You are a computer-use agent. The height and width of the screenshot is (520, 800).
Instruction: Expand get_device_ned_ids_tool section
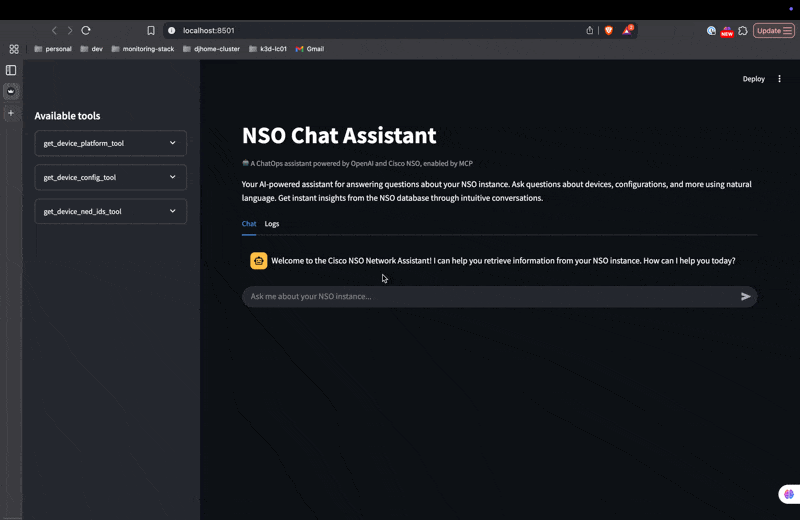111,211
